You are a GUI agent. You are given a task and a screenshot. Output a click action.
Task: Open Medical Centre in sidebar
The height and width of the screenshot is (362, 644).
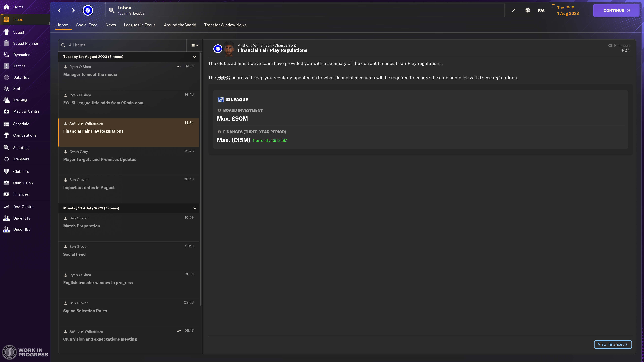[26, 111]
